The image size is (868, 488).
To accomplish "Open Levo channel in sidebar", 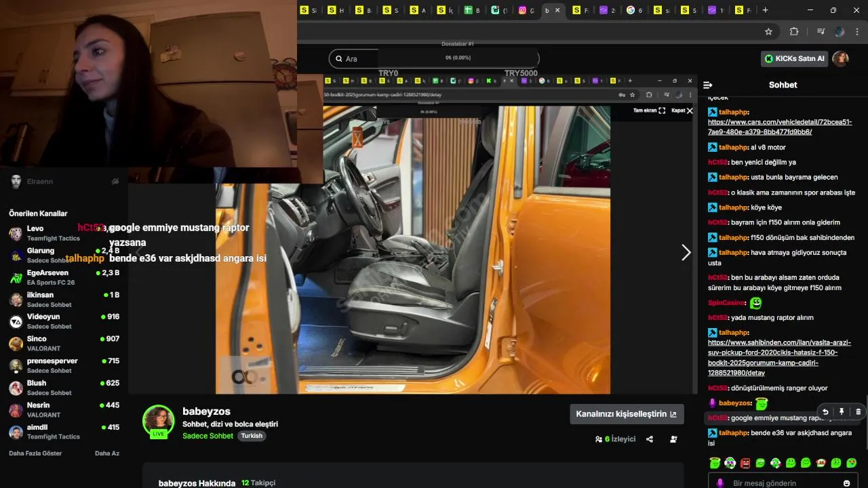I will click(64, 233).
